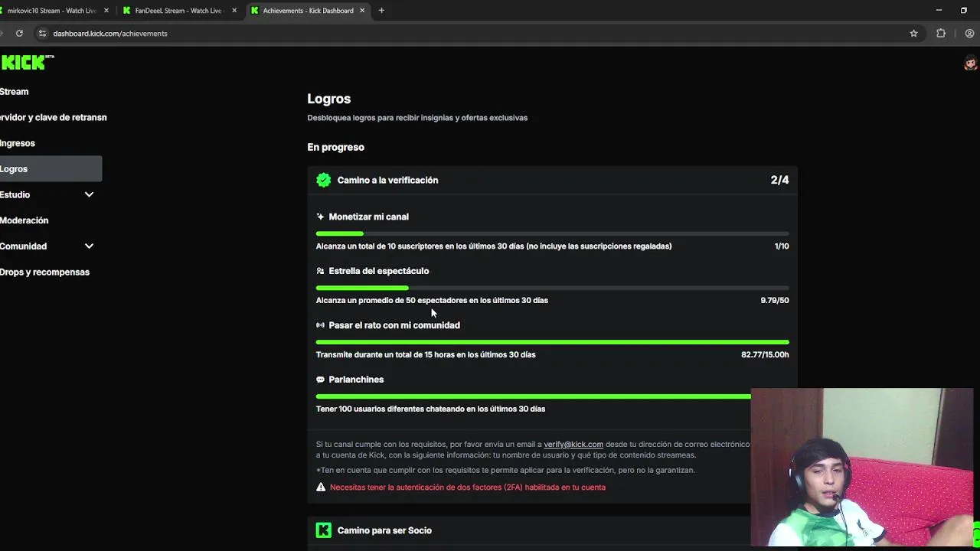Click the 2/4 progress count
980x551 pixels.
tap(779, 180)
